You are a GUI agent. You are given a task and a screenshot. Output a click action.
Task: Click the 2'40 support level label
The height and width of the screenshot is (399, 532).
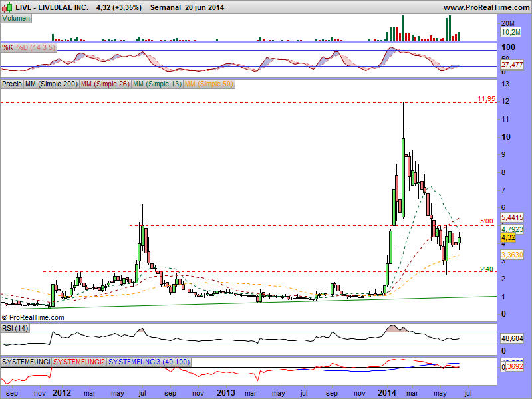pos(487,269)
